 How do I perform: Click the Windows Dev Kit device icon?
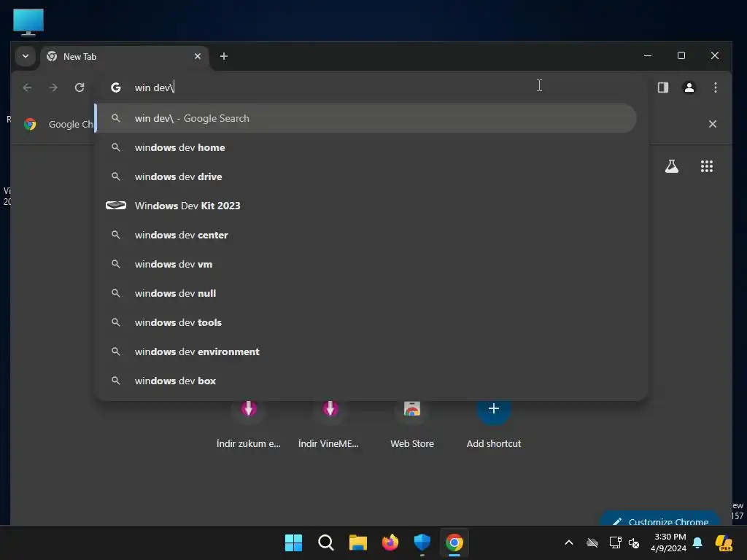(116, 205)
